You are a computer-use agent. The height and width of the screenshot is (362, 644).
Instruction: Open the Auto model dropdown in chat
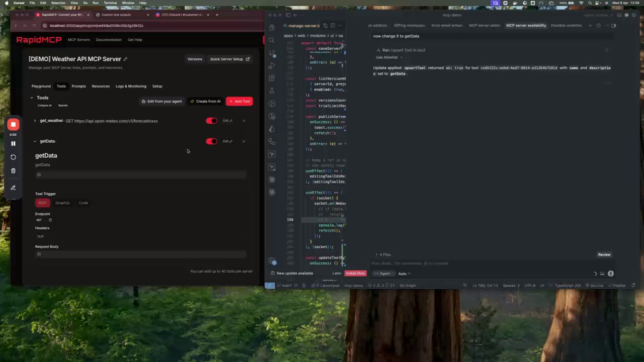(405, 274)
